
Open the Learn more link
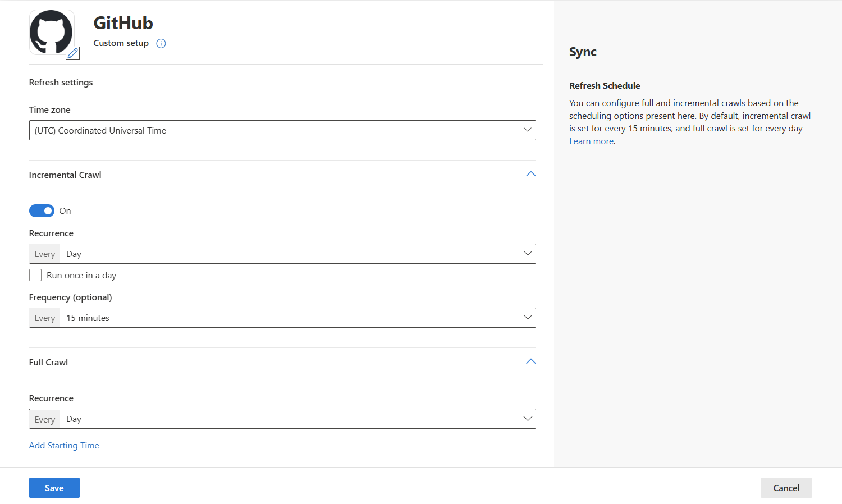[x=591, y=141]
